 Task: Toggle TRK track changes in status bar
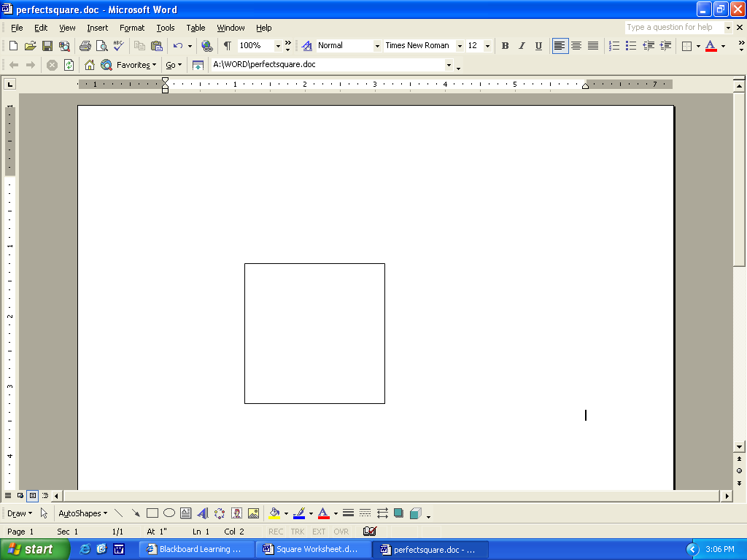[298, 532]
